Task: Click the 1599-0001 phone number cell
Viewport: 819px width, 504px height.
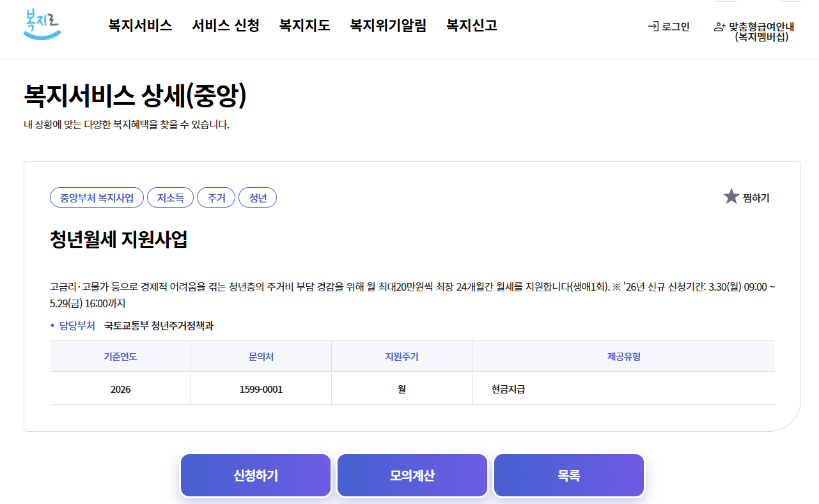Action: pyautogui.click(x=261, y=388)
